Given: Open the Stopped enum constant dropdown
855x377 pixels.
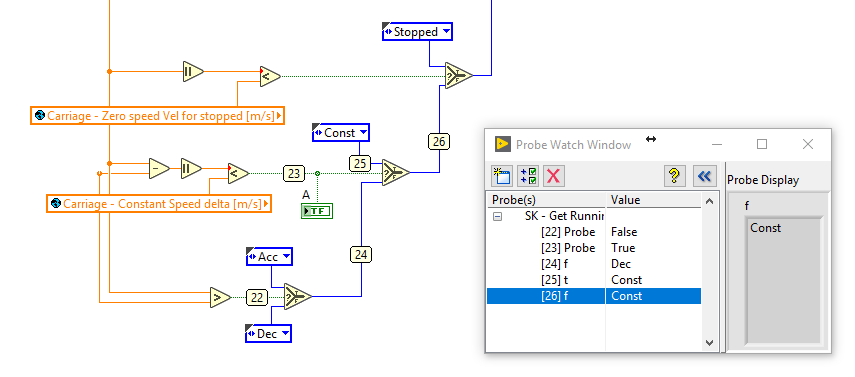Looking at the screenshot, I should pos(446,32).
